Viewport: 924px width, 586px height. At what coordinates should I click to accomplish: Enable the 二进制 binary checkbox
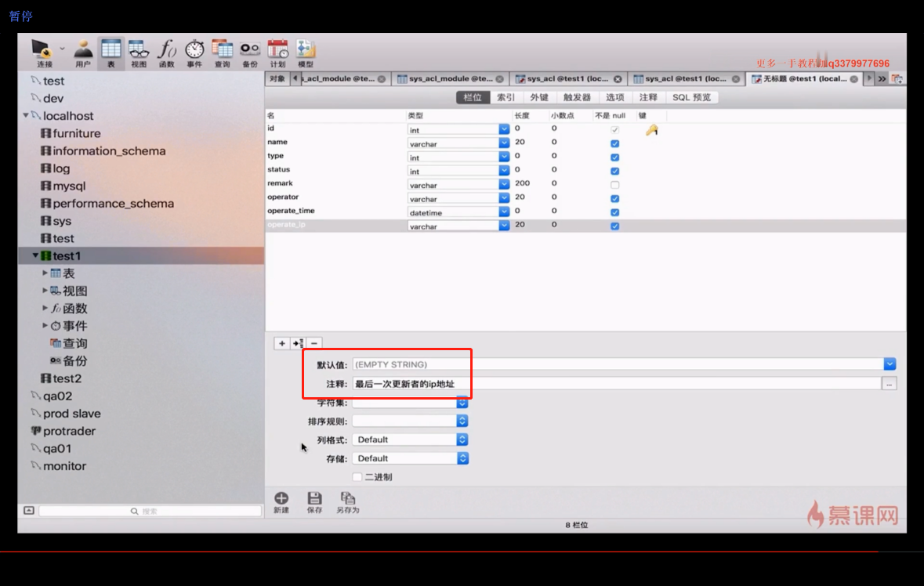pos(357,477)
